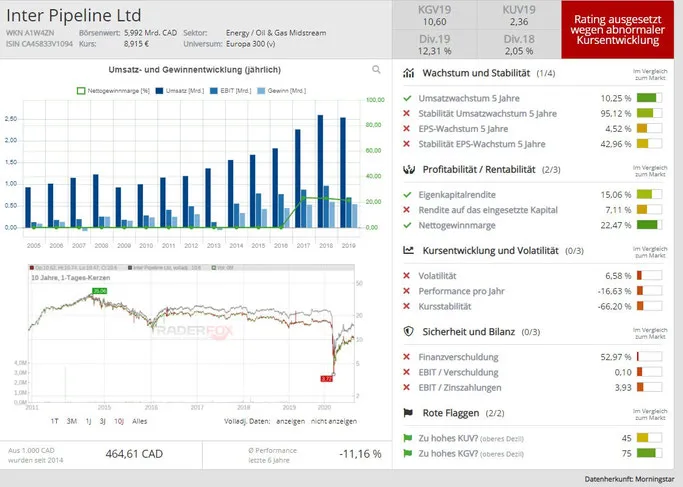Click the red X next to Kursstabilität

point(407,306)
